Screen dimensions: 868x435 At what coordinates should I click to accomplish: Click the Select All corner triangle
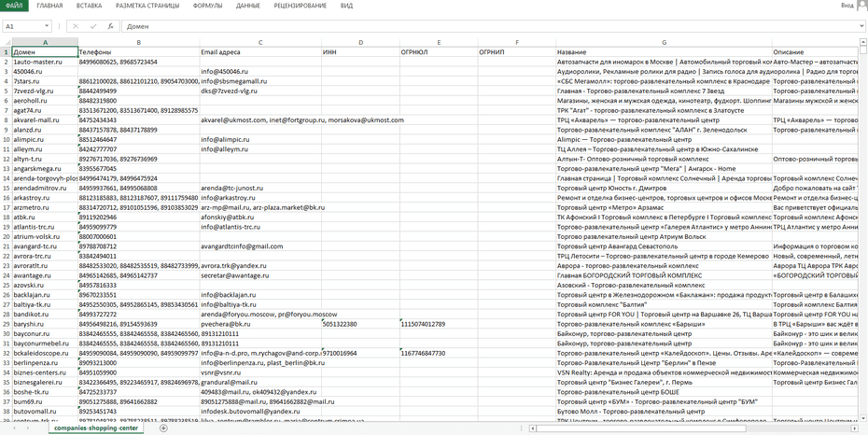coord(7,43)
